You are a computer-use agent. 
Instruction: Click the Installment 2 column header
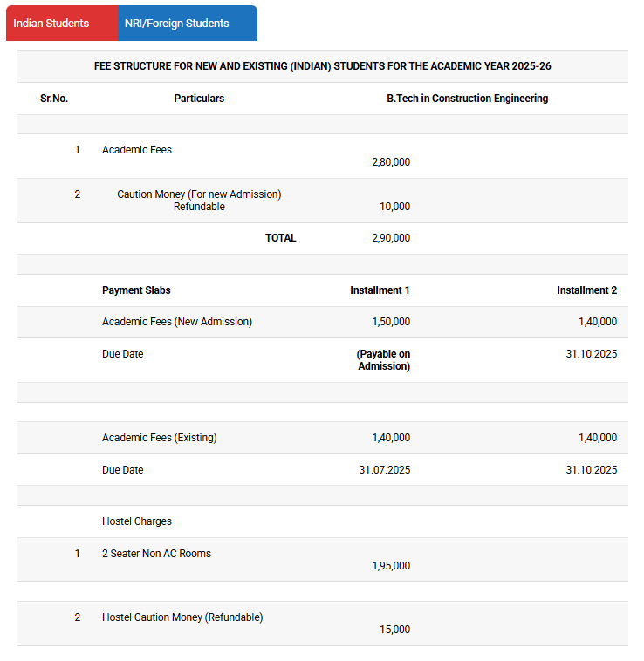(586, 290)
